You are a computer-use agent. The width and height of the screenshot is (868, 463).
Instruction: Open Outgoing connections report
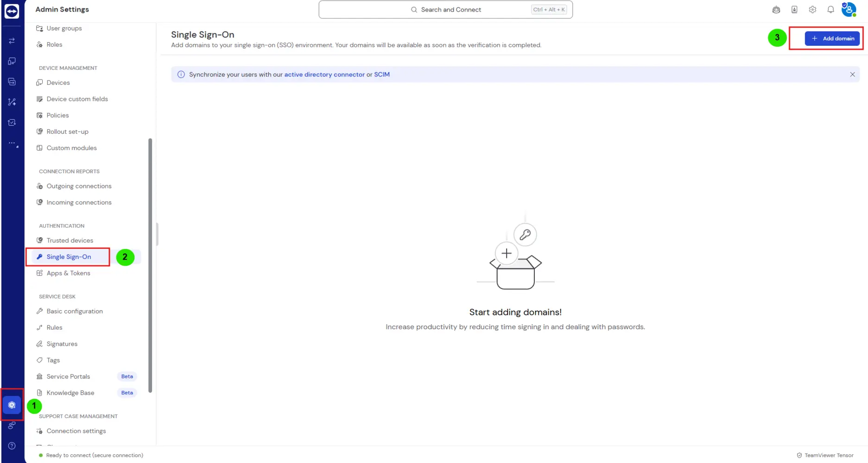[79, 186]
